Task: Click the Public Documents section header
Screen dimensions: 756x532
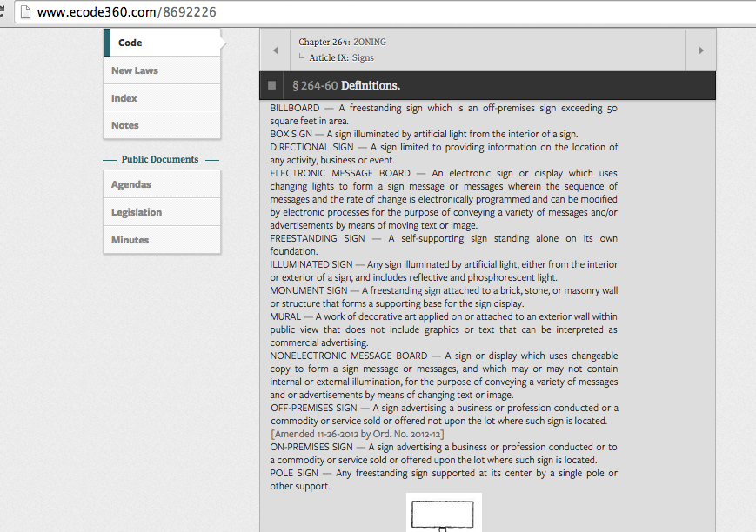Action: pos(159,159)
